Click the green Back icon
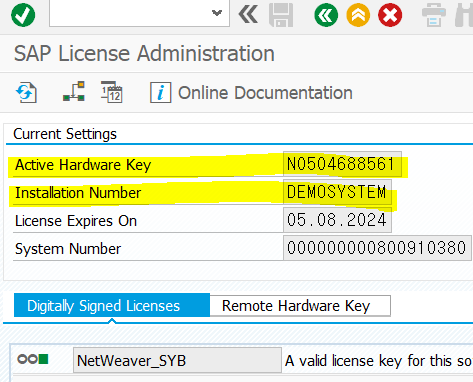Image resolution: width=473 pixels, height=382 pixels. pyautogui.click(x=326, y=15)
